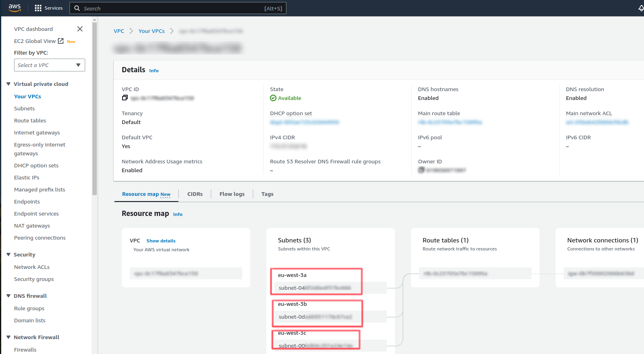This screenshot has width=644, height=354.
Task: Open the Services grid menu
Action: (49, 8)
